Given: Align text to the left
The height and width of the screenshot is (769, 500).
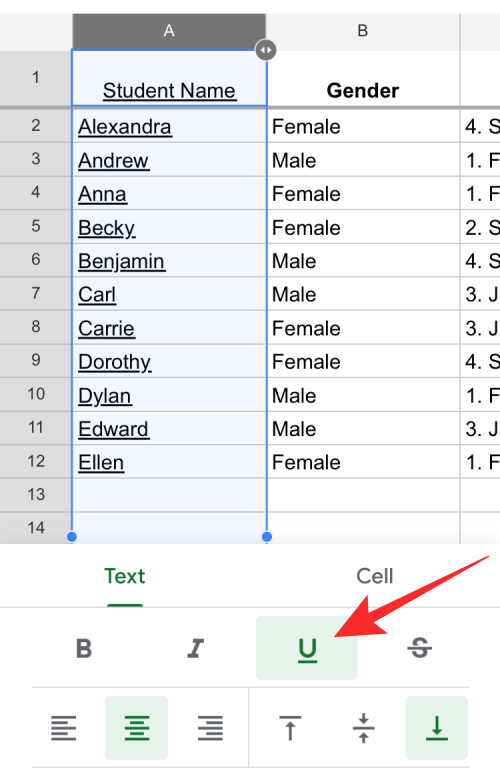Looking at the screenshot, I should [64, 727].
